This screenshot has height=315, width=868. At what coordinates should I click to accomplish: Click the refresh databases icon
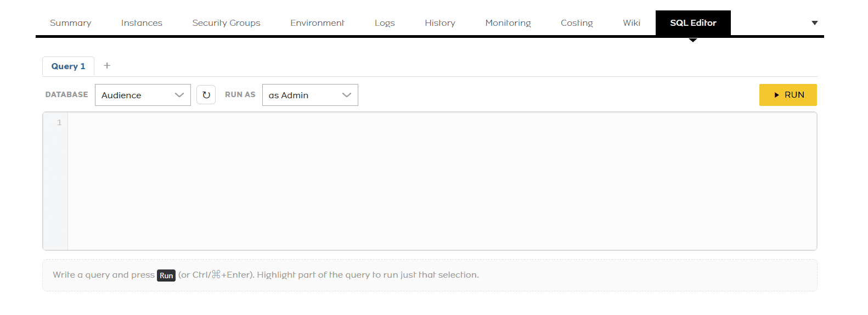pyautogui.click(x=206, y=95)
